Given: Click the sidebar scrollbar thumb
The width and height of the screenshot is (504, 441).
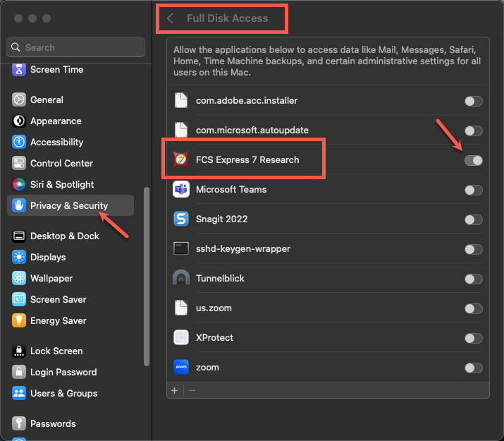Looking at the screenshot, I should [x=147, y=277].
